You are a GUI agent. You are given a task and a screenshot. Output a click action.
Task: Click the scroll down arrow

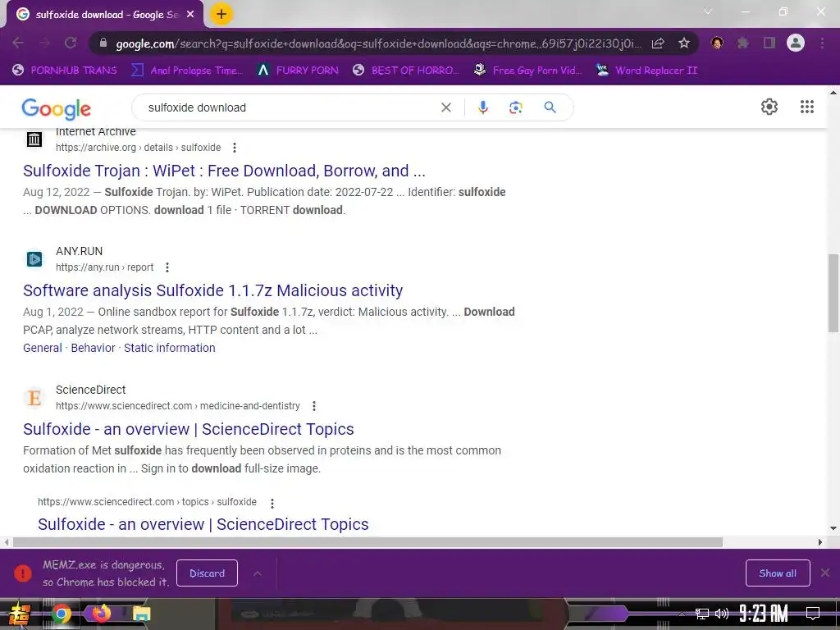(833, 528)
